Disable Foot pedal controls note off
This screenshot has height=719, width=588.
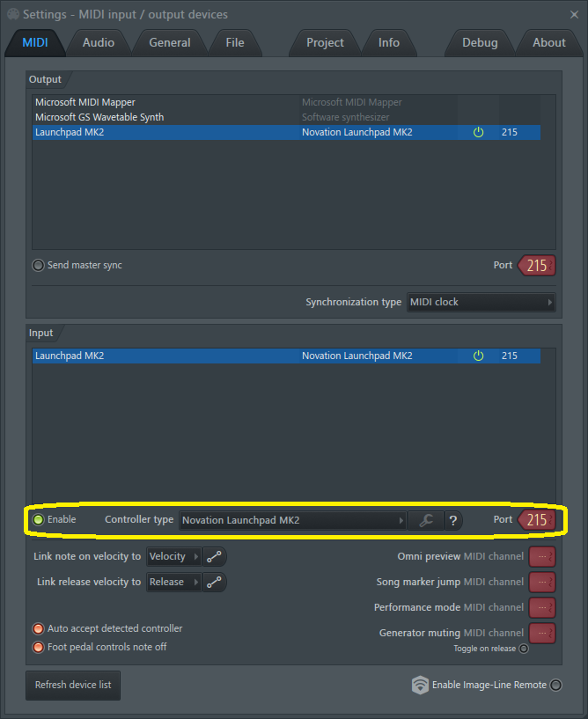(x=38, y=647)
